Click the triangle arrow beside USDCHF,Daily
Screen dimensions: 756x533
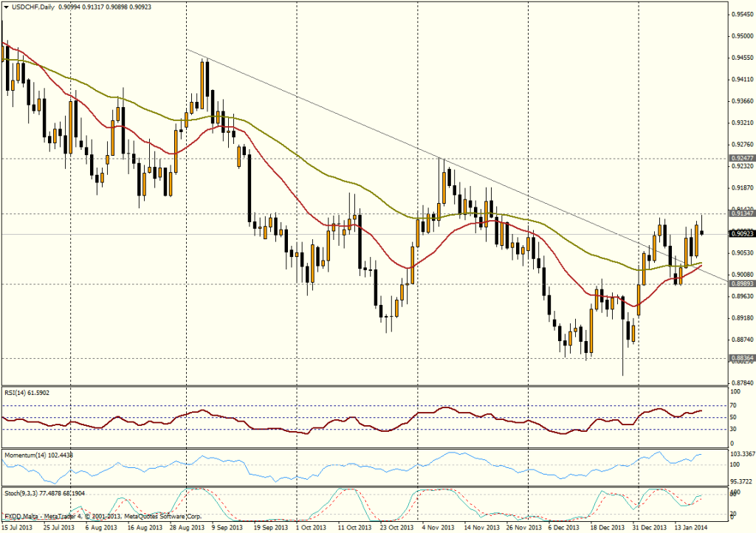coord(7,7)
